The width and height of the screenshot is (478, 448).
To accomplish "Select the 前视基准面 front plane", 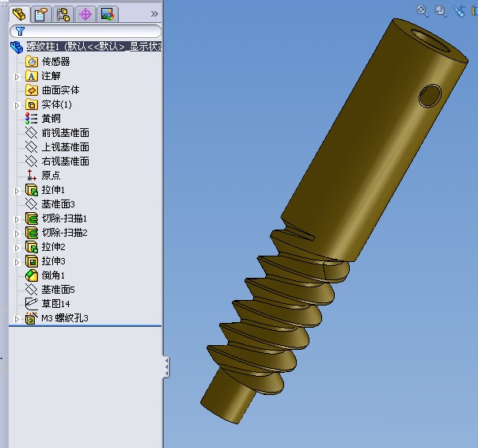I will (x=65, y=133).
